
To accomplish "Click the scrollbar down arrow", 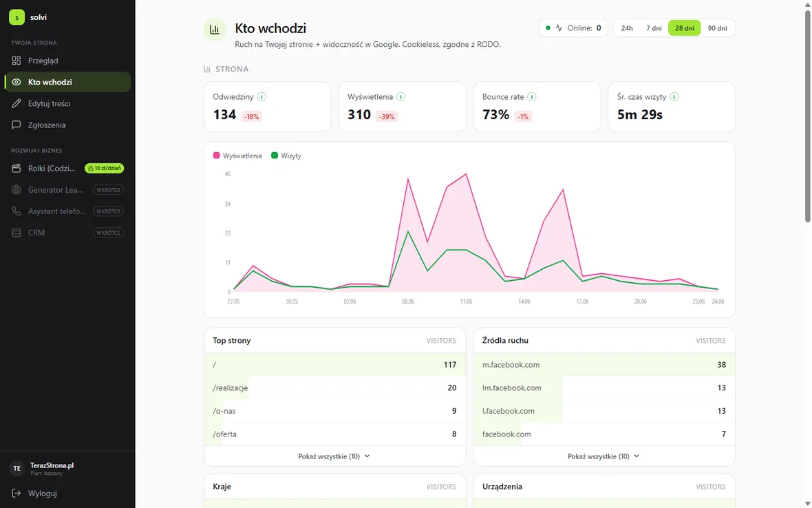I will pos(807,503).
